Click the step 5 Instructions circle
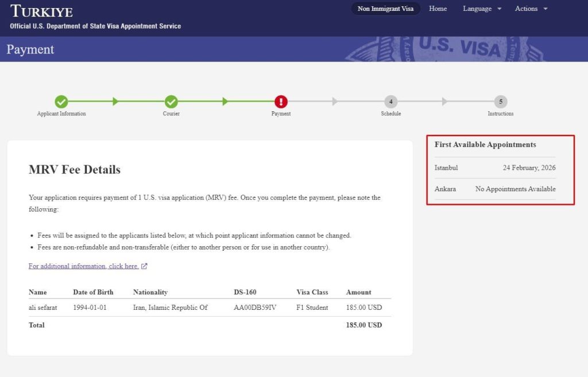This screenshot has height=377, width=588. [501, 102]
